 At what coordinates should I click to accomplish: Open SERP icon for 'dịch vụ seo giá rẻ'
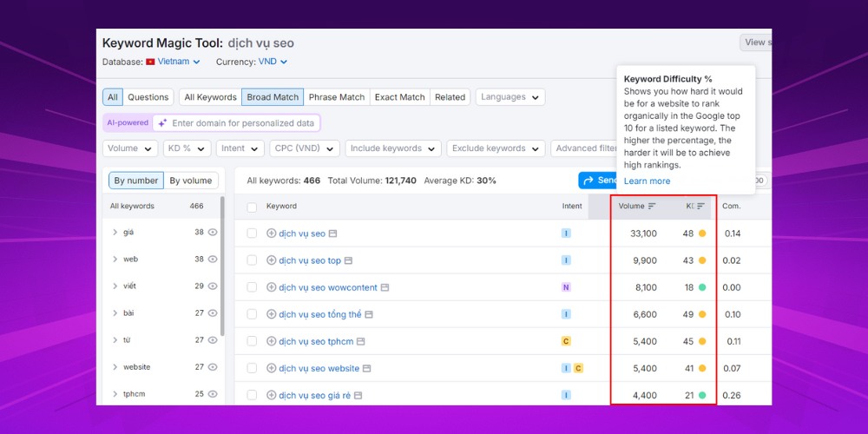coord(358,395)
